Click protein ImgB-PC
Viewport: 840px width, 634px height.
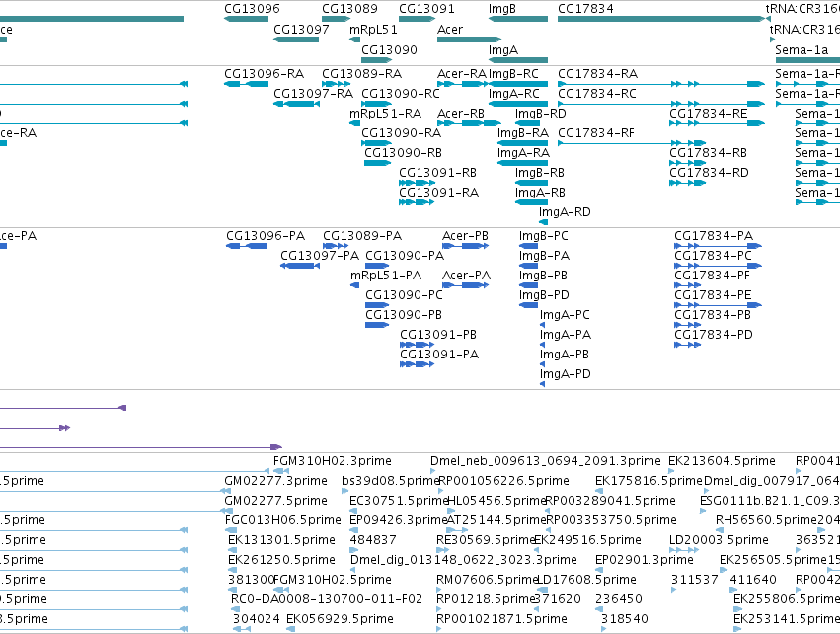[x=543, y=236]
